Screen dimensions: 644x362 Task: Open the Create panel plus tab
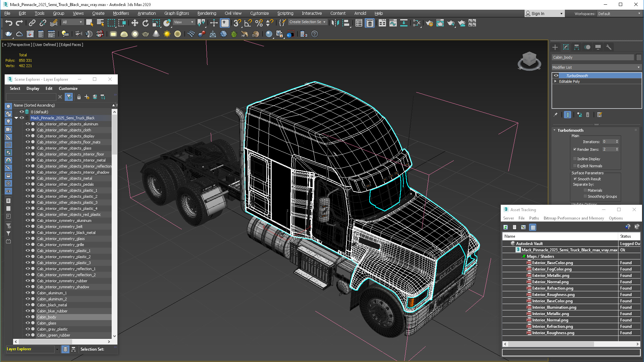(555, 47)
